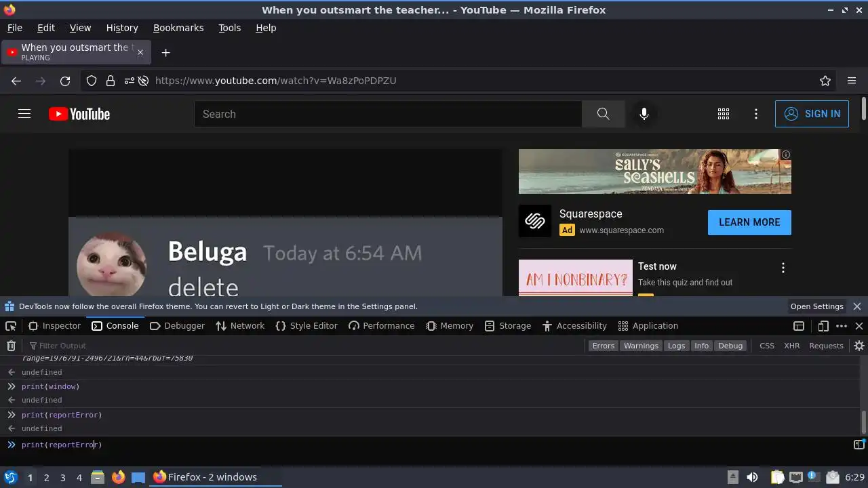Image resolution: width=868 pixels, height=488 pixels.
Task: Toggle the Errors filter
Action: (603, 346)
